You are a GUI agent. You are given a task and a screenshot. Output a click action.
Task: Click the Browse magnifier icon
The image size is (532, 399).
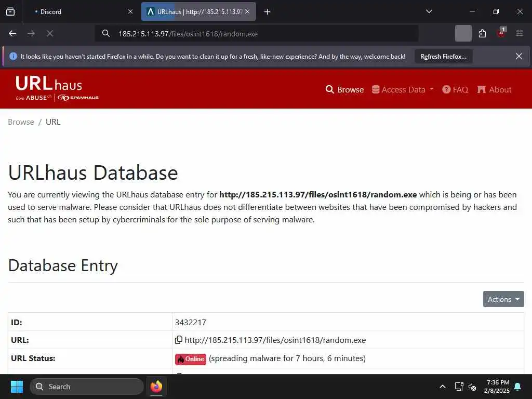pos(329,89)
